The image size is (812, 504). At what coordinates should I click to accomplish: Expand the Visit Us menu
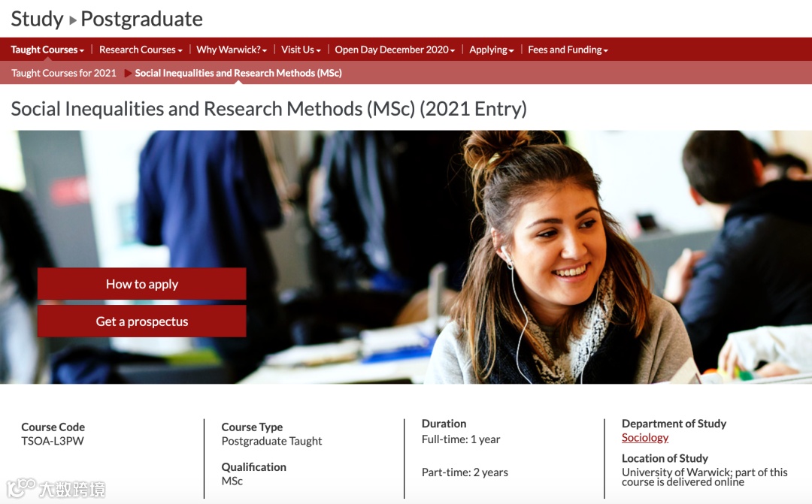(301, 50)
